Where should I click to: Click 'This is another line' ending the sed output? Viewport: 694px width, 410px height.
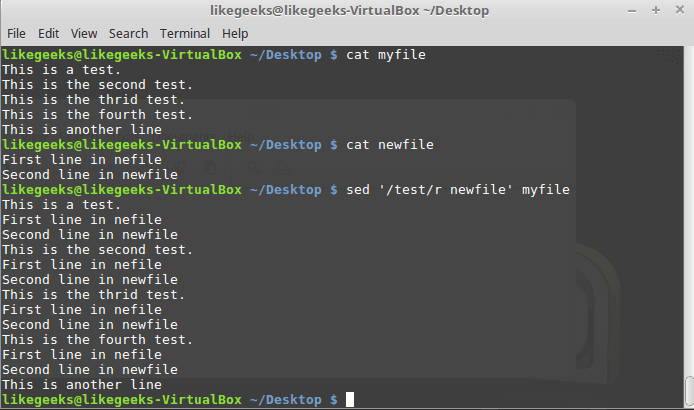(82, 385)
